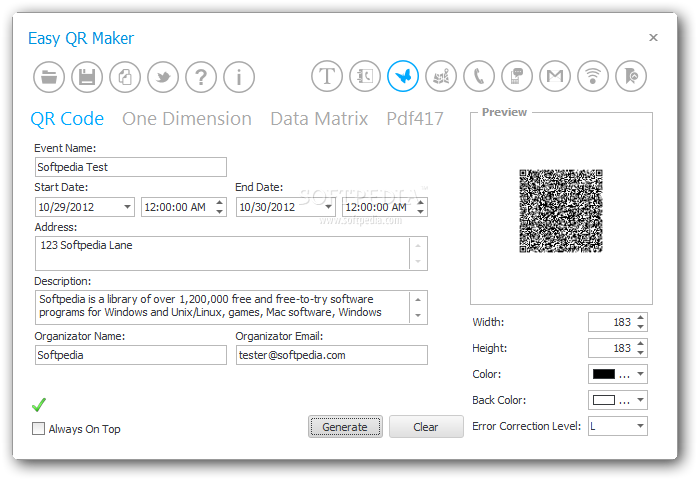Choose the phone number content icon
Screen dimensions: 698x480
(x=479, y=76)
